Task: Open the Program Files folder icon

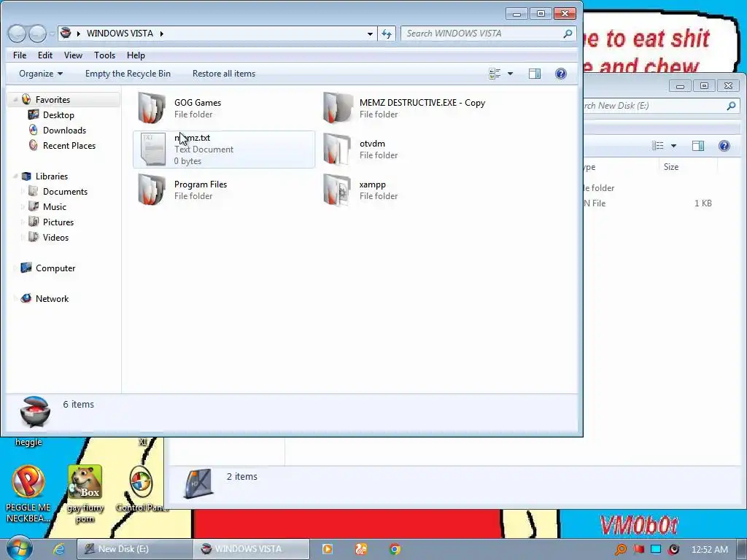Action: pyautogui.click(x=152, y=190)
